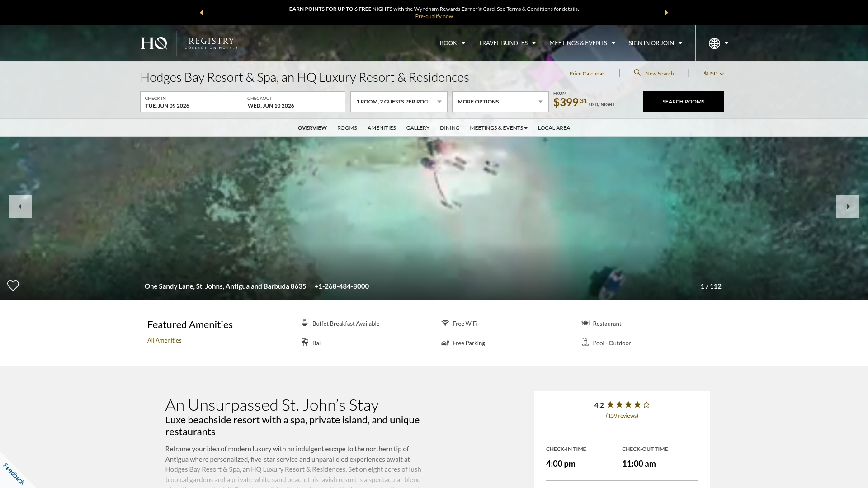Open the Price Calendar link
Image resolution: width=868 pixels, height=488 pixels.
click(587, 74)
